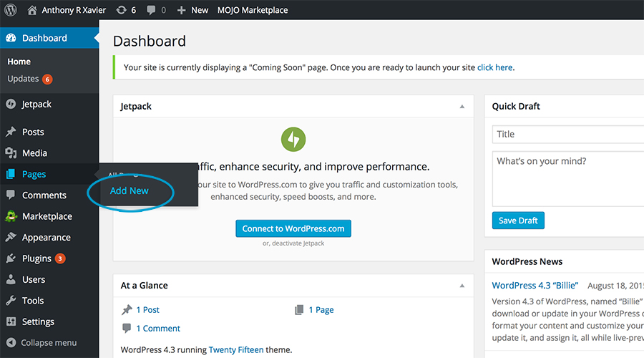Click the Updates badge showing 6
The image size is (644, 358).
pyautogui.click(x=47, y=79)
